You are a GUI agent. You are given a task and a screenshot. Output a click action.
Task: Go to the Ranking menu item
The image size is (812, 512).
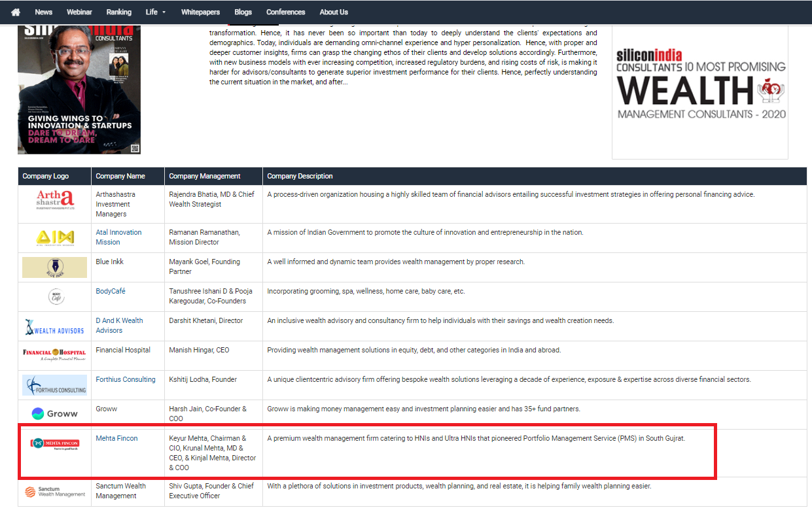click(x=118, y=12)
